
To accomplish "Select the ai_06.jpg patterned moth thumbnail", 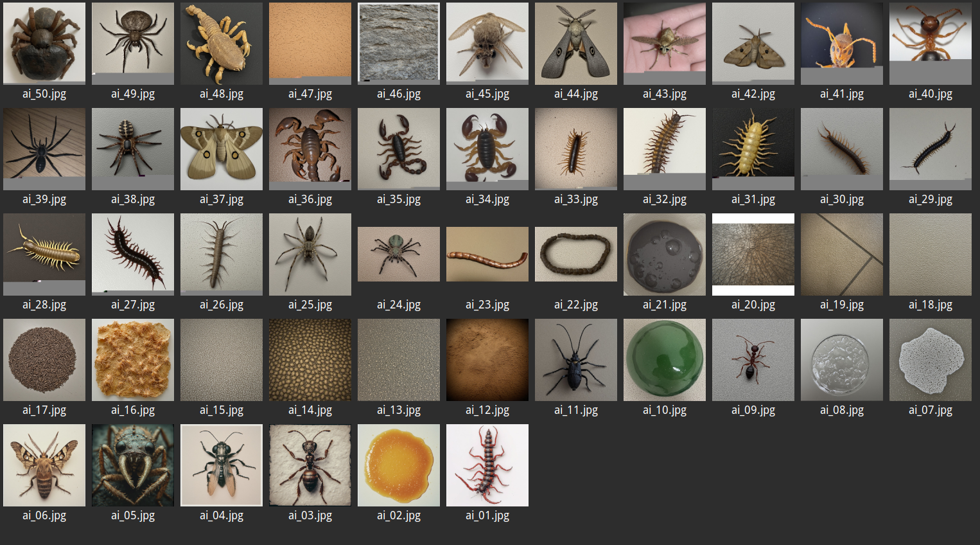I will point(44,465).
